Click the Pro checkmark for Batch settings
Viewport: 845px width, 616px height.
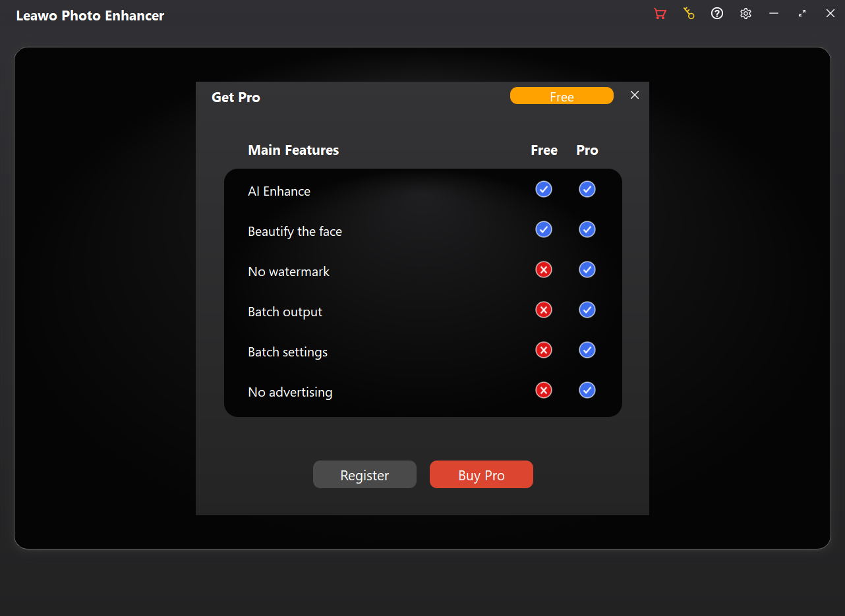coord(587,350)
